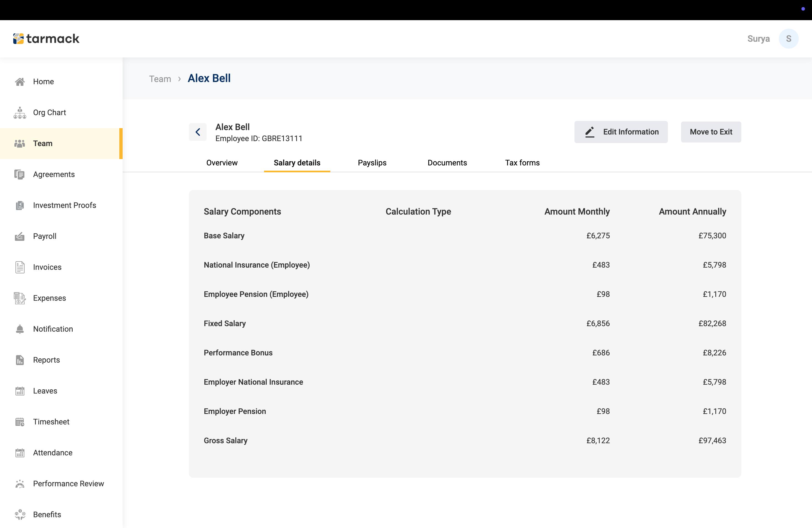Click the Agreements document icon
This screenshot has width=812, height=528.
19,174
